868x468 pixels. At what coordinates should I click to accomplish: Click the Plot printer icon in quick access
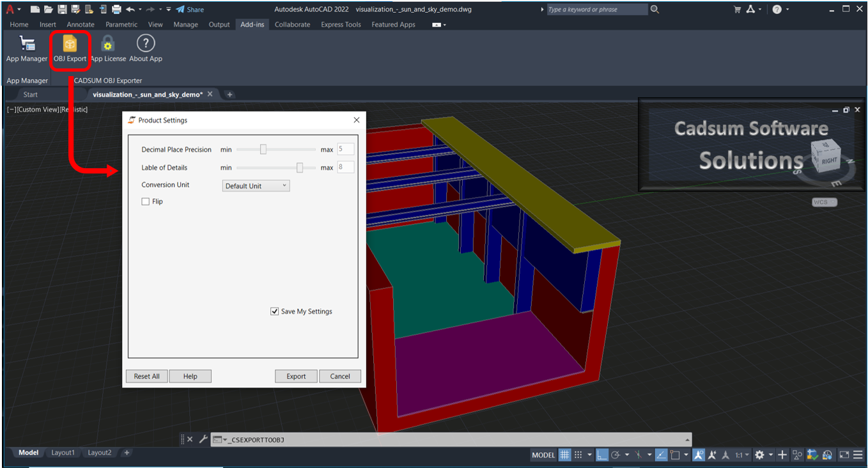click(x=116, y=10)
